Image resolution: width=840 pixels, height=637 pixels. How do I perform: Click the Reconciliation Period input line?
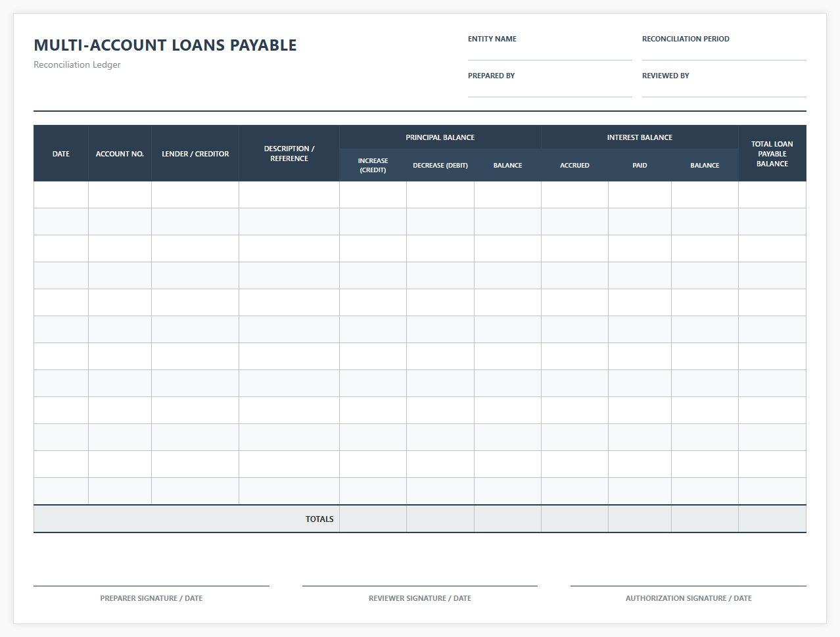point(724,53)
